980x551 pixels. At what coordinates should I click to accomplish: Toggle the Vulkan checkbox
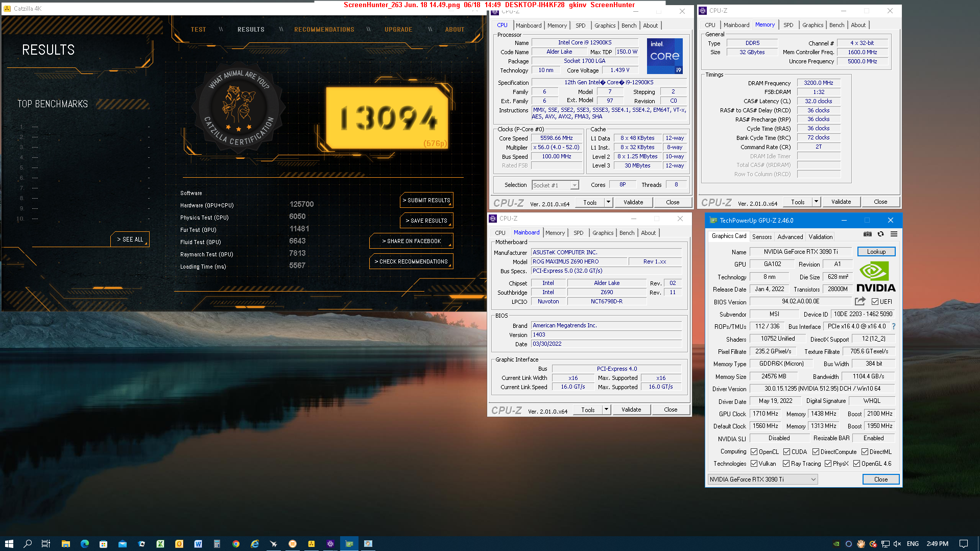754,464
